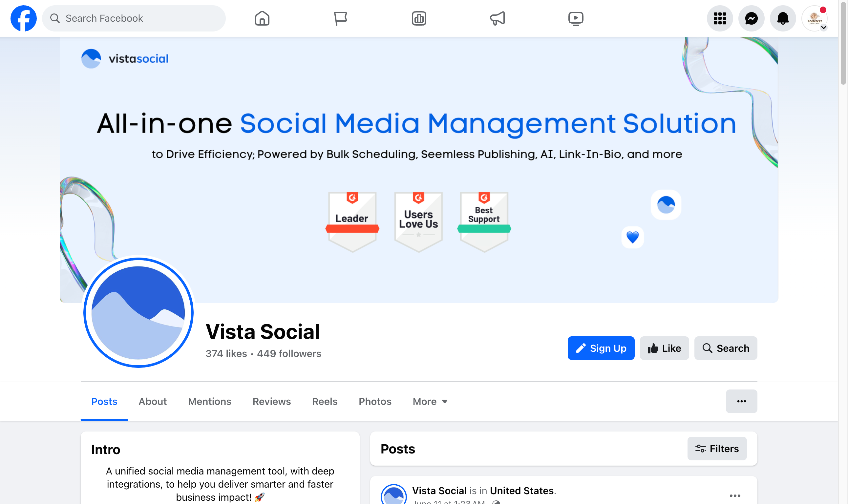This screenshot has width=848, height=504.
Task: Switch to the Photos tab
Action: click(374, 401)
